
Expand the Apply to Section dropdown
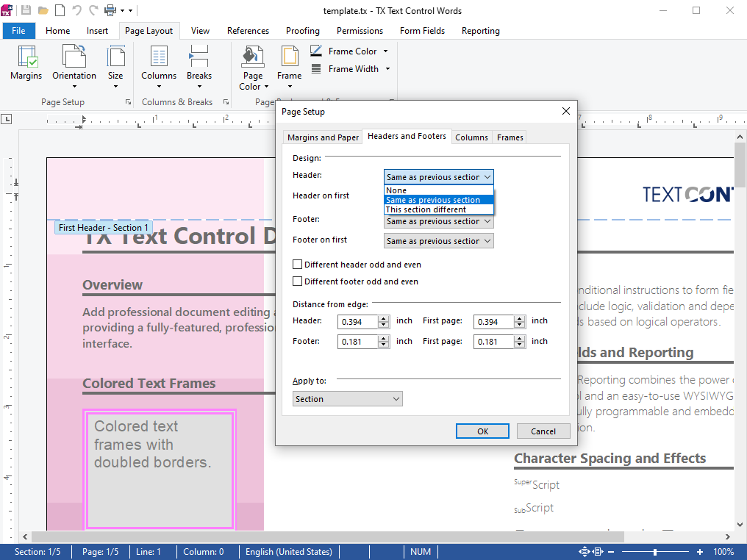[x=347, y=399]
